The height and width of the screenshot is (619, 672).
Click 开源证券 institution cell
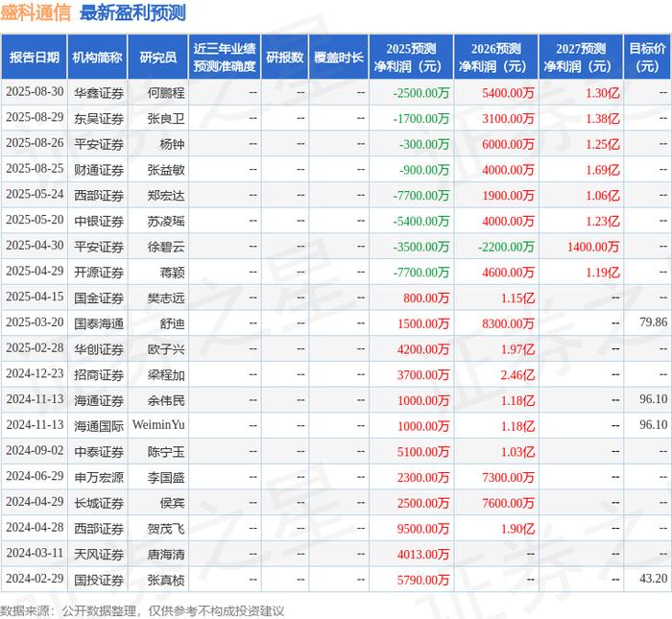[99, 272]
